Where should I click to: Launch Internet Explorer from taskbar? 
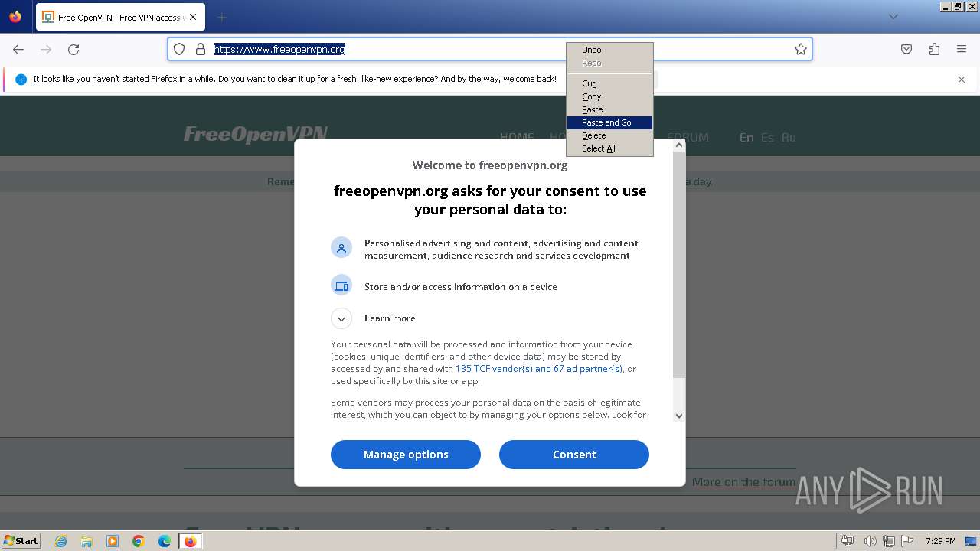(61, 541)
